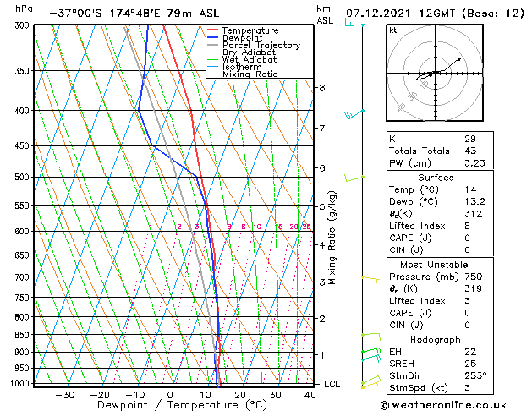Click the '400' pressure level label
Viewport: 532px width, 411px height.
(x=24, y=111)
